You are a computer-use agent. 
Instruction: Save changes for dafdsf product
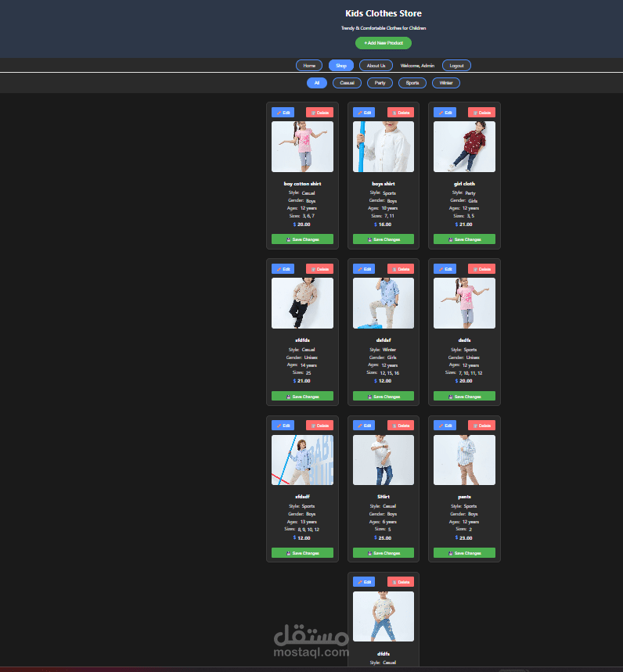coord(384,397)
